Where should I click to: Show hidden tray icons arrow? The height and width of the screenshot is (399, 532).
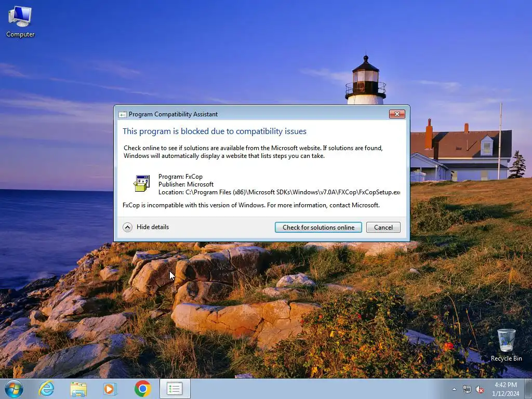pyautogui.click(x=454, y=389)
